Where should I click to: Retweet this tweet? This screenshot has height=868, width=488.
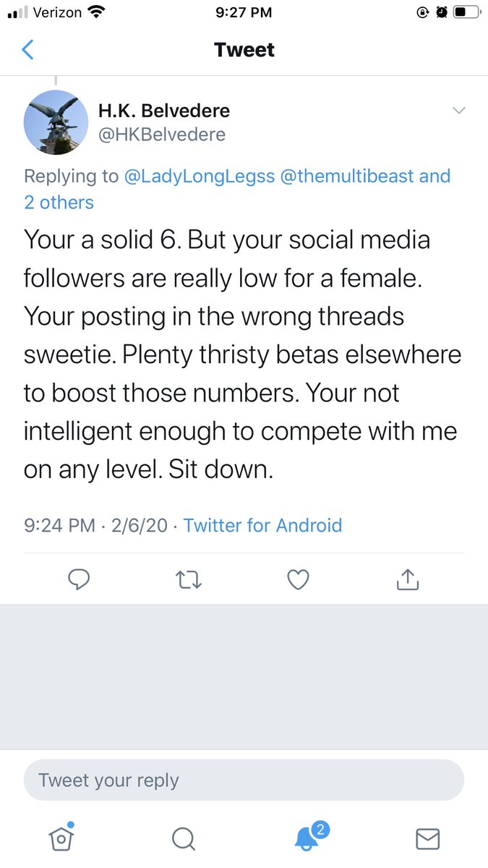(x=189, y=579)
